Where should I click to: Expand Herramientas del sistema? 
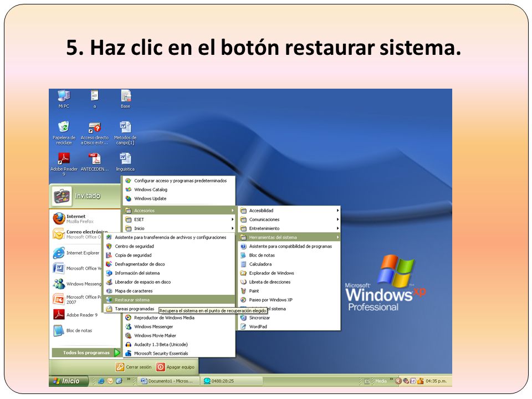(x=288, y=237)
